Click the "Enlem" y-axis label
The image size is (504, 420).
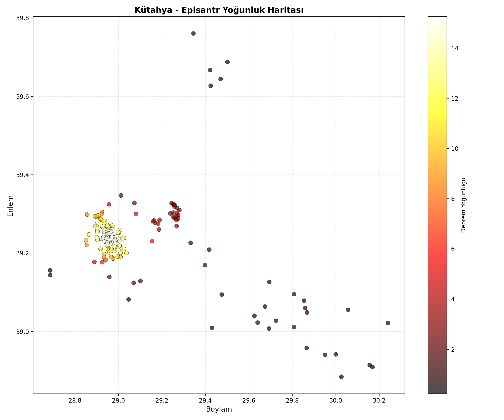tap(10, 206)
